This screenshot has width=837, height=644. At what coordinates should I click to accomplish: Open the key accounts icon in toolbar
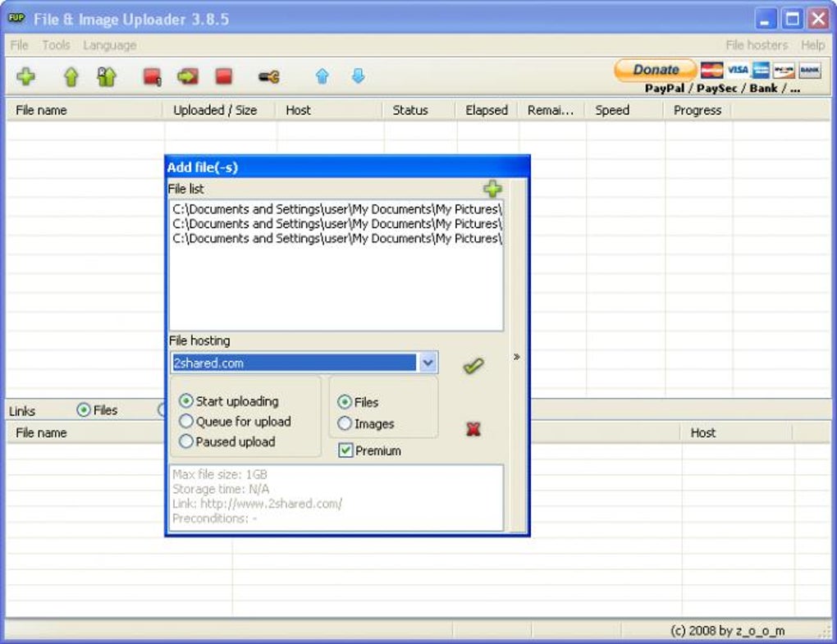click(269, 77)
